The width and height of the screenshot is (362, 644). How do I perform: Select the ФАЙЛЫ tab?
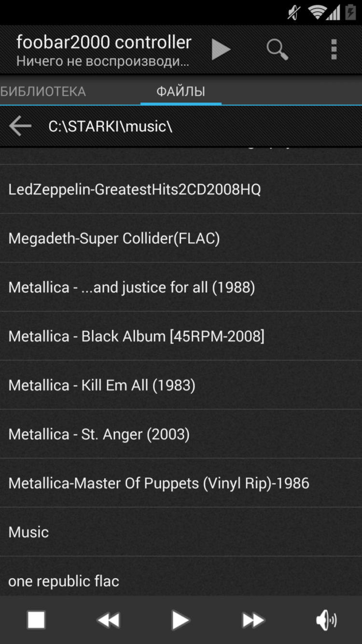tap(181, 91)
